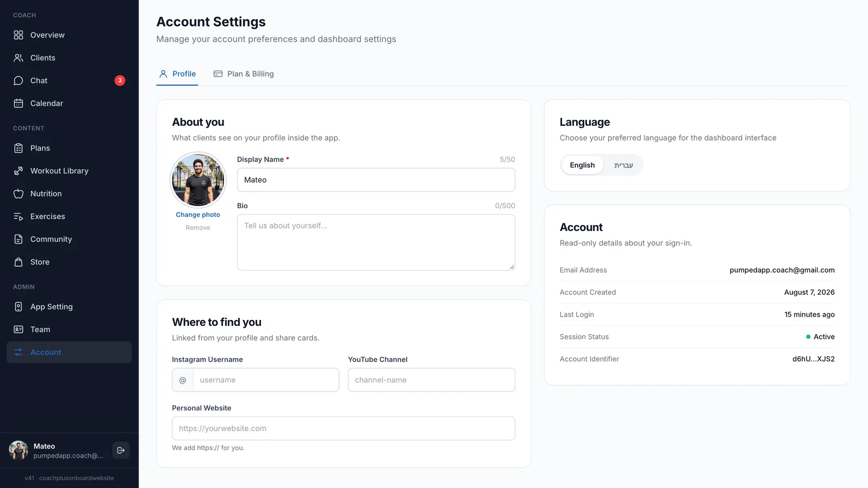
Task: Click the Clients people icon
Action: (18, 57)
